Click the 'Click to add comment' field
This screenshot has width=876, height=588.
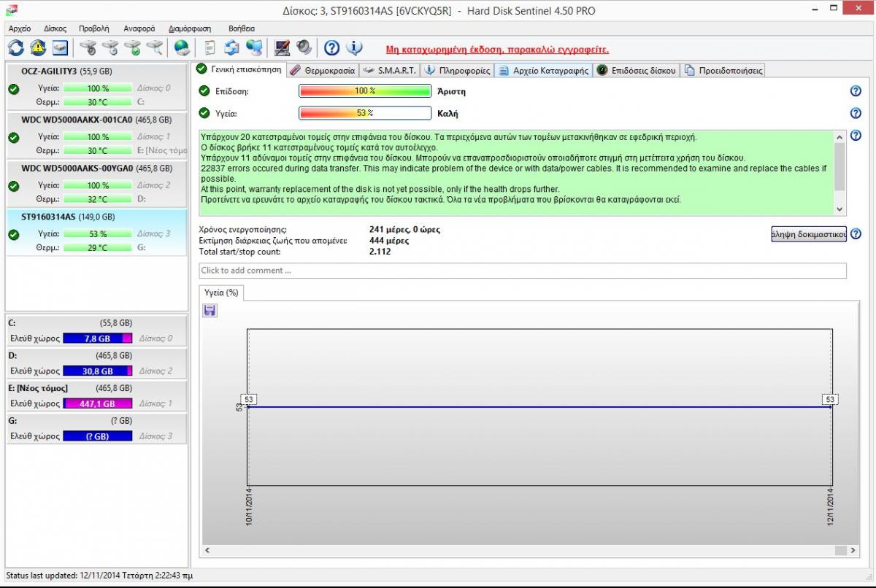[x=523, y=271]
